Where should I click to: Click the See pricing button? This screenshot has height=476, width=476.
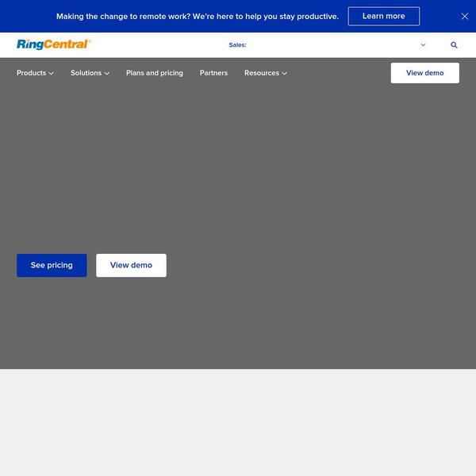52,265
